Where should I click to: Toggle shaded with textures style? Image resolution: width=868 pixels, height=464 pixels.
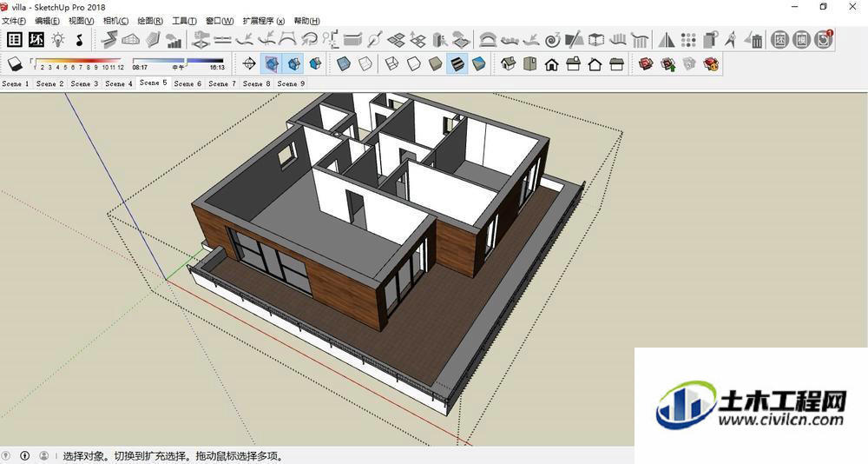(x=457, y=63)
